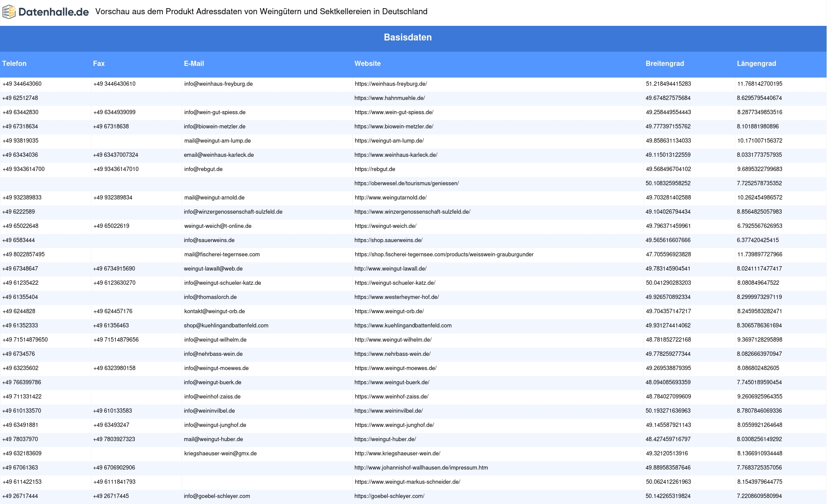
Task: Open the shop.fischerei-tegernsee.com grauburgunder URL
Action: click(444, 255)
